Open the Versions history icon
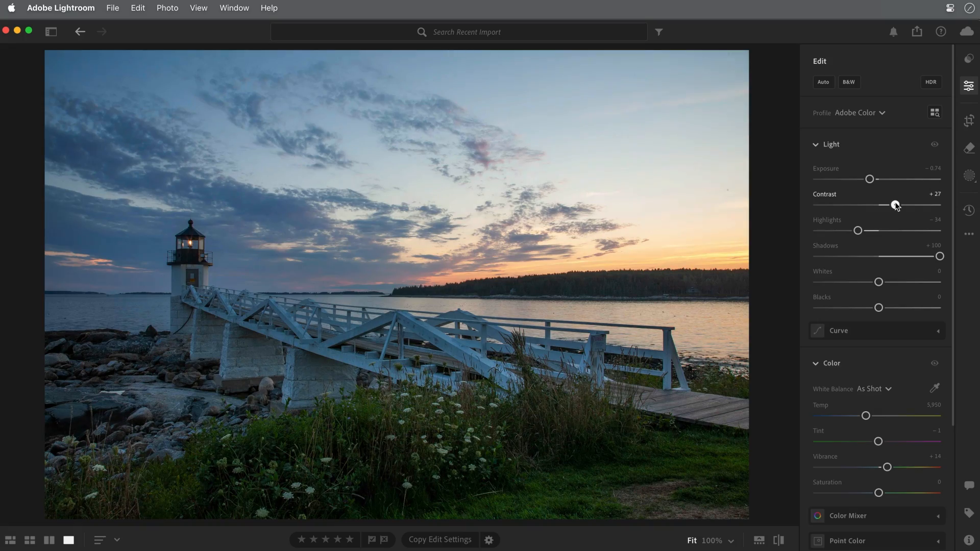Viewport: 980px width, 551px height. click(969, 210)
